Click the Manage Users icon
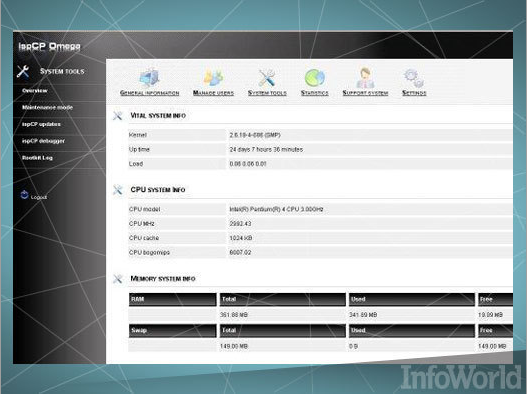 (x=213, y=78)
